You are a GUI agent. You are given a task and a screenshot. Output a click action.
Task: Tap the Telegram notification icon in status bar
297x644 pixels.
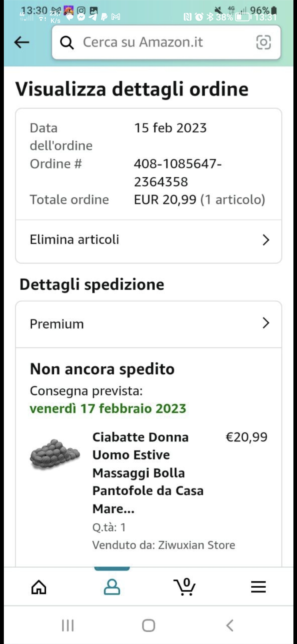pyautogui.click(x=93, y=17)
